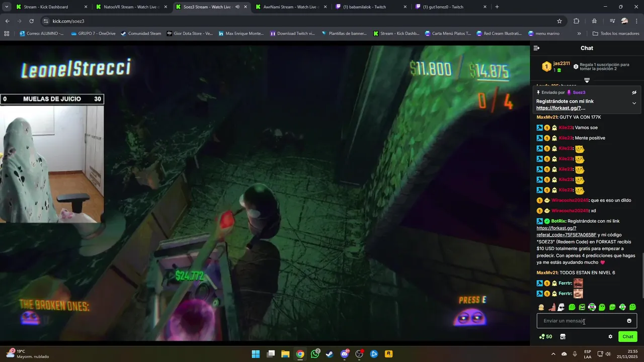
Task: Open Kile23 profile on 'Vamos soe' message
Action: pos(566,128)
